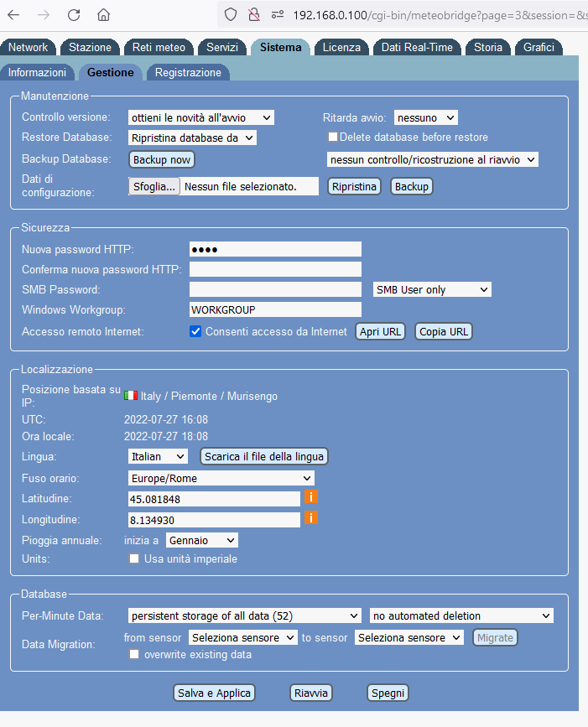
Task: Open Fuso orario Europe/Rome dropdown
Action: (x=221, y=478)
